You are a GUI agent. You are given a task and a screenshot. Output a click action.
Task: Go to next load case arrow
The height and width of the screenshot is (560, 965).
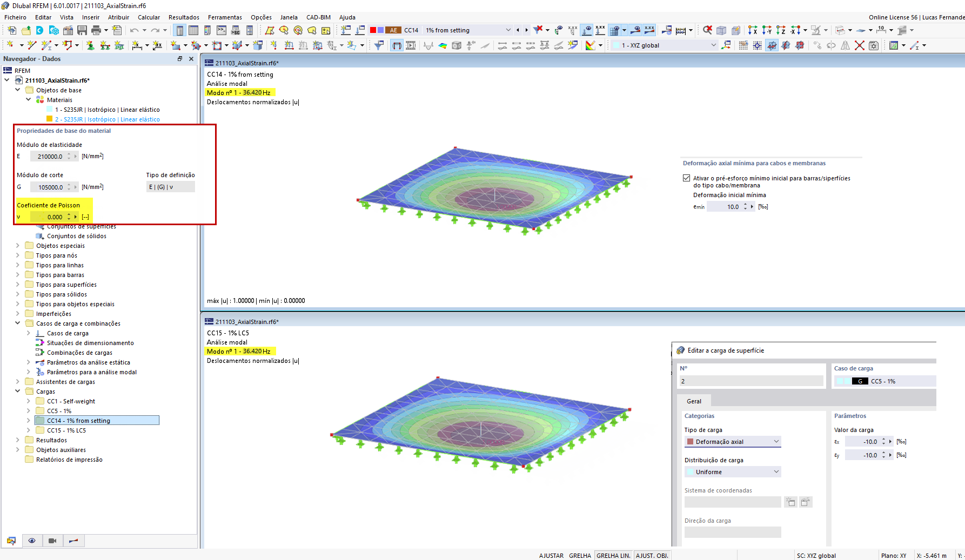tap(527, 30)
